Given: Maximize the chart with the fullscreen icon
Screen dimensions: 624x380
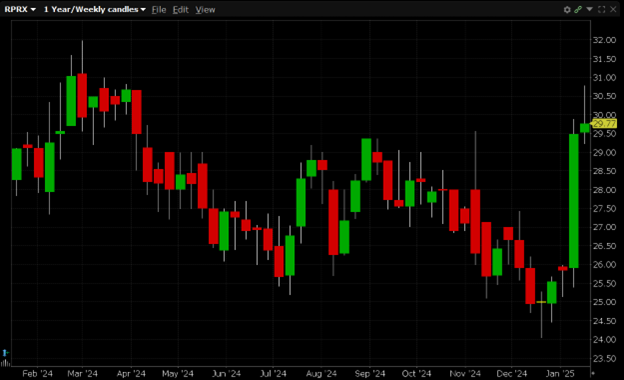Looking at the screenshot, I should pos(601,10).
